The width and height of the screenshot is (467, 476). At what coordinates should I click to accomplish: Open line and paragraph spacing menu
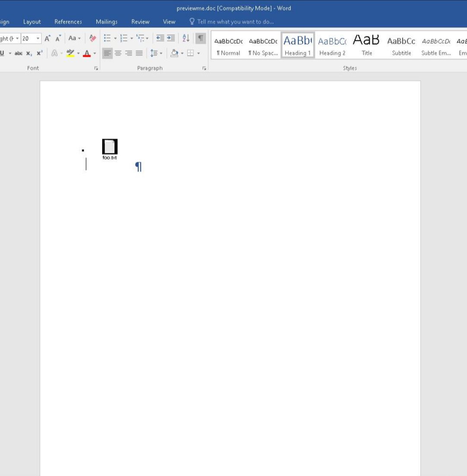(x=156, y=54)
